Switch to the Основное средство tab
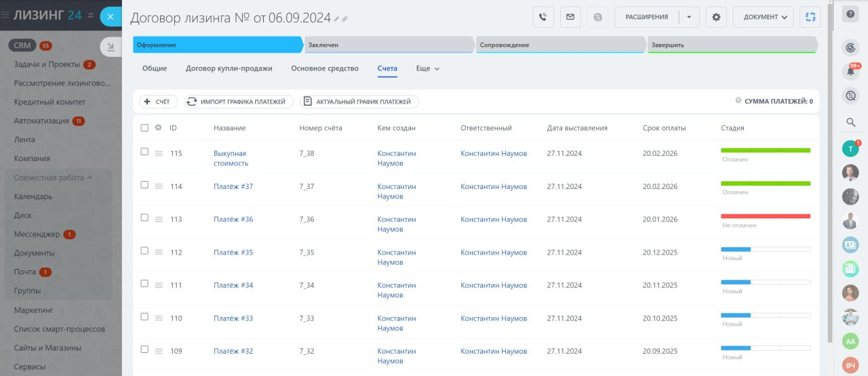Image resolution: width=868 pixels, height=376 pixels. (324, 68)
